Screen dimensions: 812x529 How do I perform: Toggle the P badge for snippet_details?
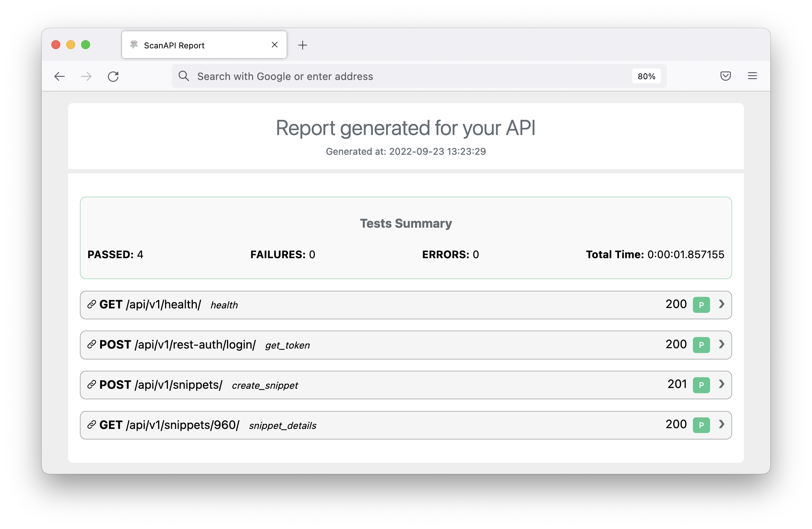tap(701, 425)
